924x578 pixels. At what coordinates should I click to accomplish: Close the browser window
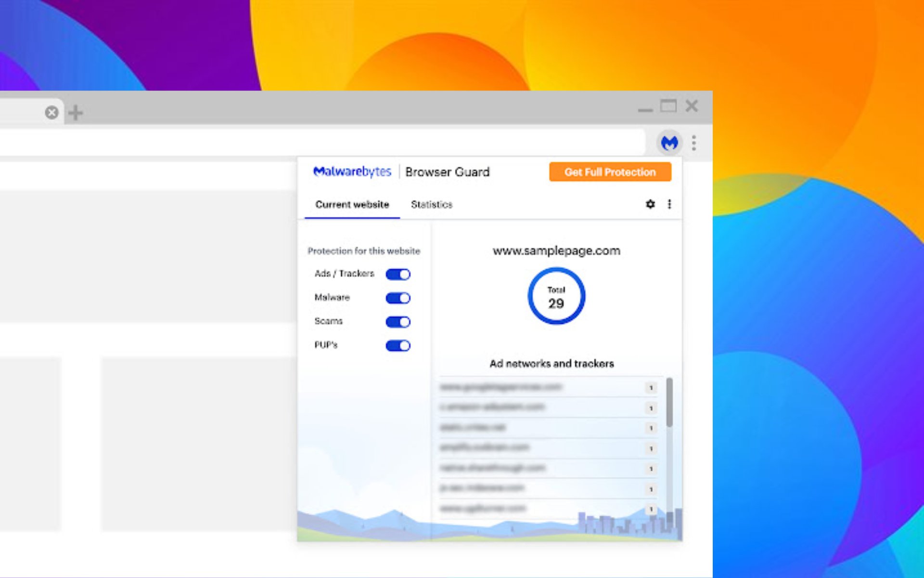click(x=692, y=105)
